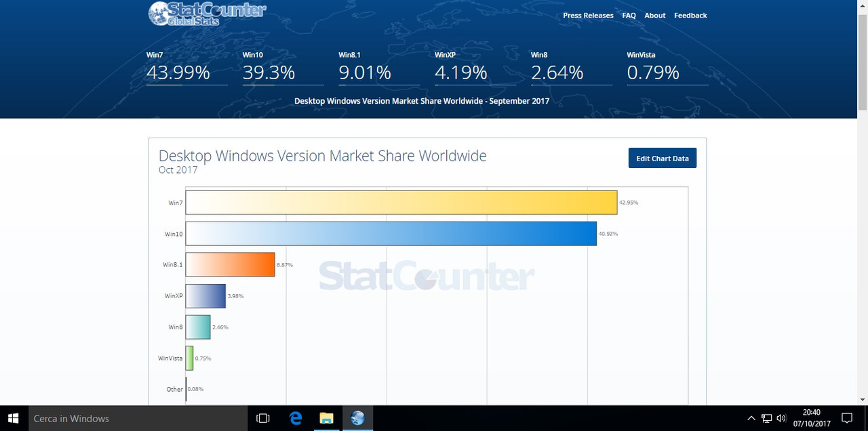
Task: Open network status tray icon
Action: pyautogui.click(x=766, y=418)
